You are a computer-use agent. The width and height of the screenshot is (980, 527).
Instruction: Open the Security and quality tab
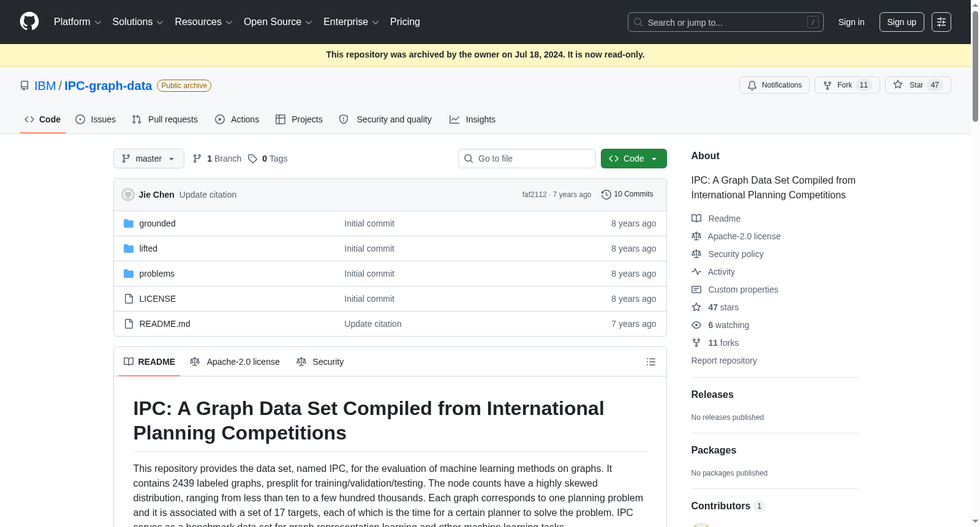pyautogui.click(x=385, y=119)
